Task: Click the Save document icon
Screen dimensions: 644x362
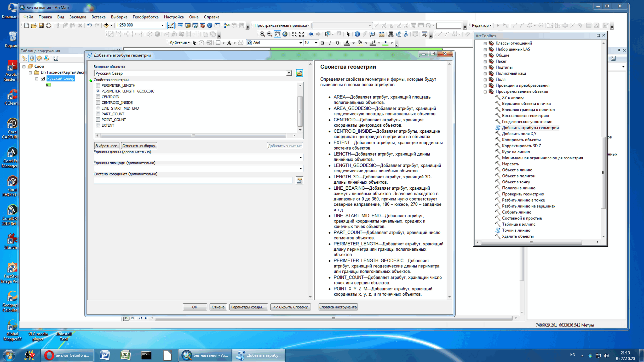Action: [41, 25]
